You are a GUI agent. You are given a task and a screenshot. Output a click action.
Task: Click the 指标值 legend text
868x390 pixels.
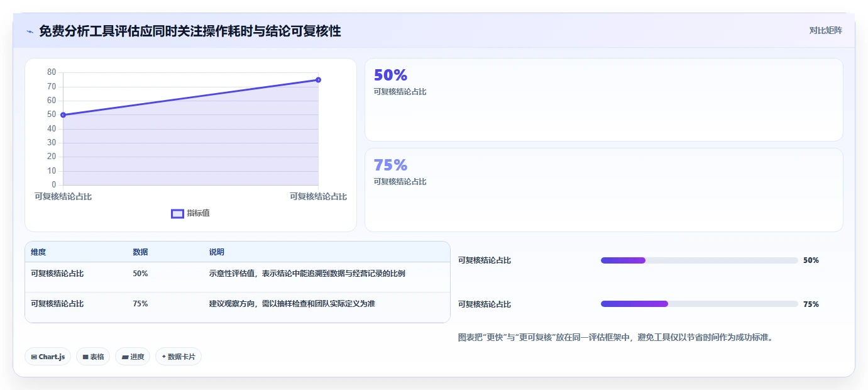click(x=198, y=214)
